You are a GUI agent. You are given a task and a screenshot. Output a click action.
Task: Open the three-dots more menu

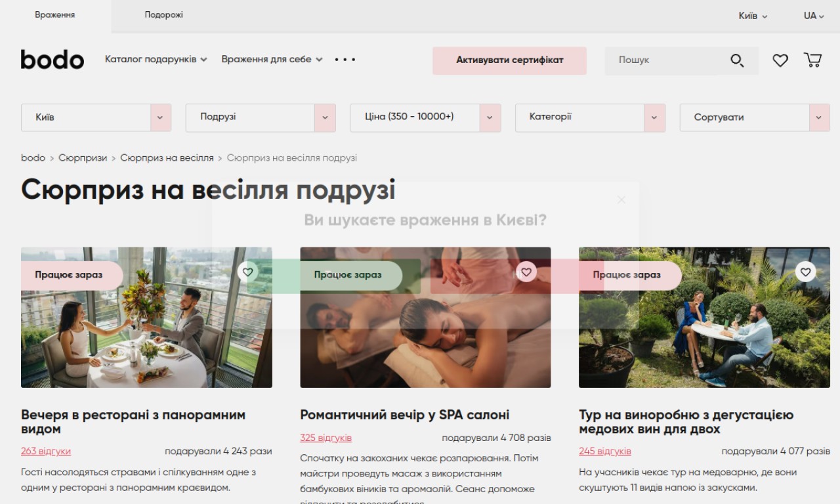(x=345, y=59)
